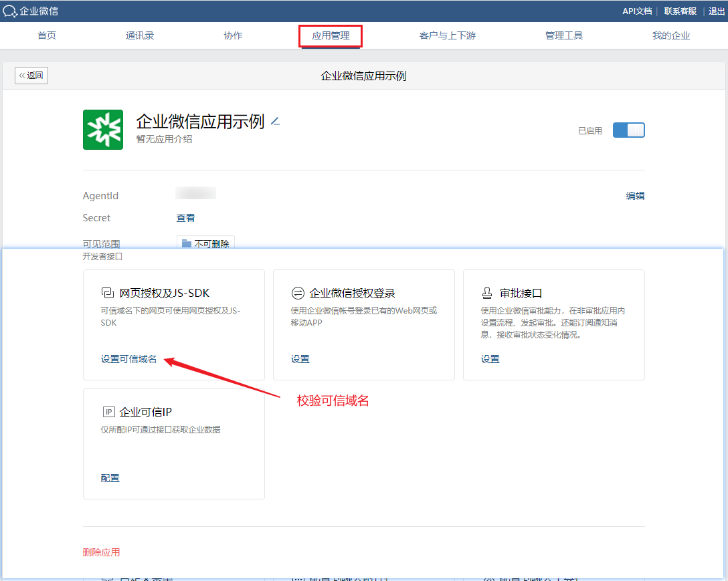The height and width of the screenshot is (581, 728).
Task: Click the 企业微信授权登录 card title
Action: 352,294
